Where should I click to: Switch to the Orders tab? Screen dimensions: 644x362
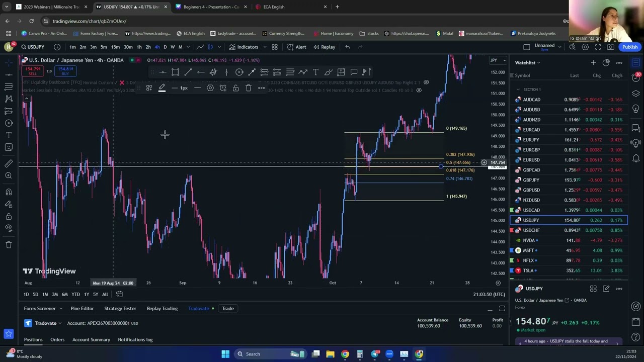[57, 339]
